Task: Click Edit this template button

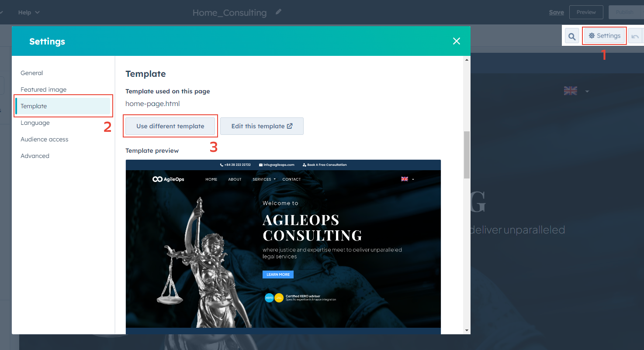Action: (x=262, y=126)
